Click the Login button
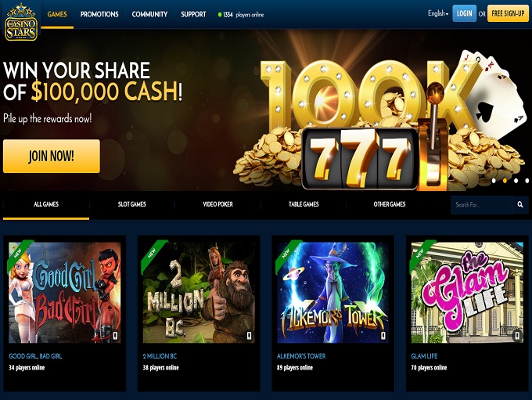The image size is (532, 400). click(464, 13)
